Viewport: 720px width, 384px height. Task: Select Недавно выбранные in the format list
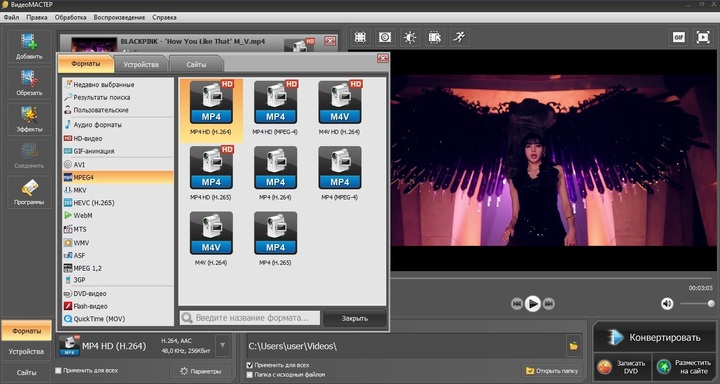(x=118, y=85)
